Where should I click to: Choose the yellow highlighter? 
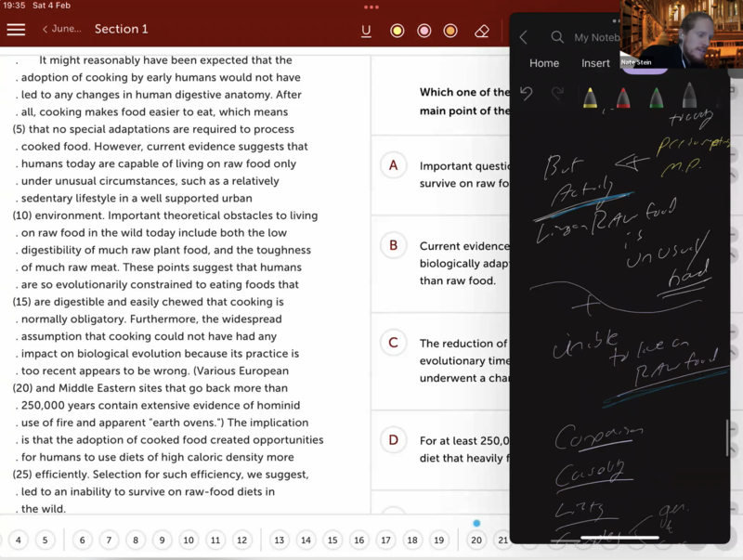tap(397, 31)
